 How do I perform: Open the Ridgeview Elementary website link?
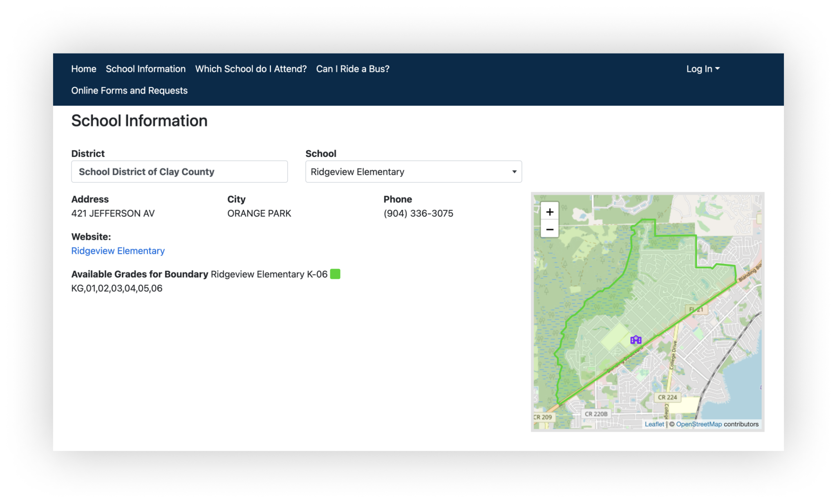(118, 250)
